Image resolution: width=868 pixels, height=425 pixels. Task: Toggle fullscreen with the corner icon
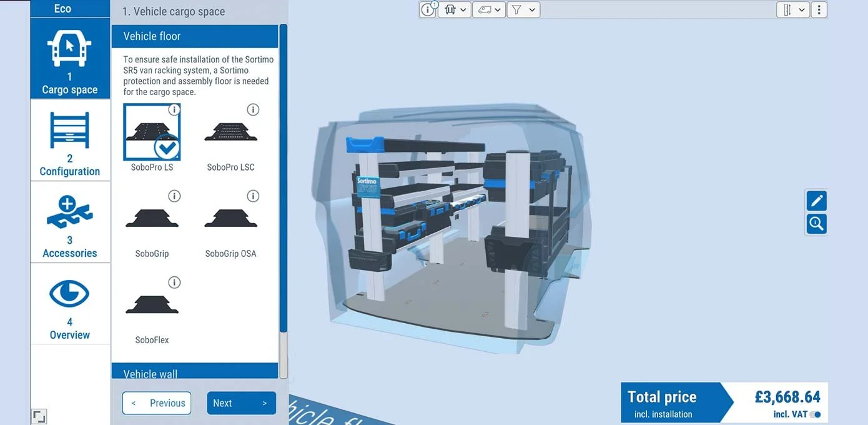(x=39, y=416)
